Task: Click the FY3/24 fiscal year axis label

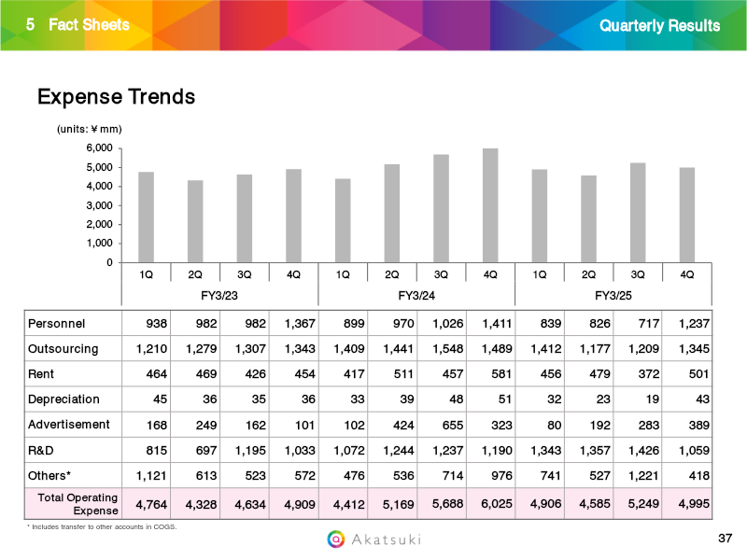Action: pos(416,295)
